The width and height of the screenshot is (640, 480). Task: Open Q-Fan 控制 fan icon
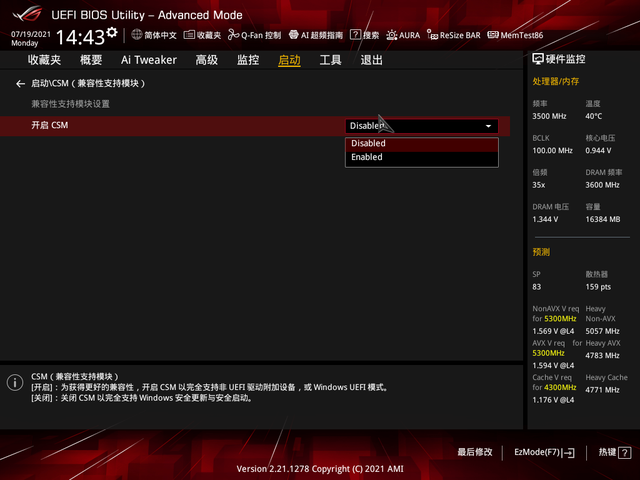coord(233,35)
